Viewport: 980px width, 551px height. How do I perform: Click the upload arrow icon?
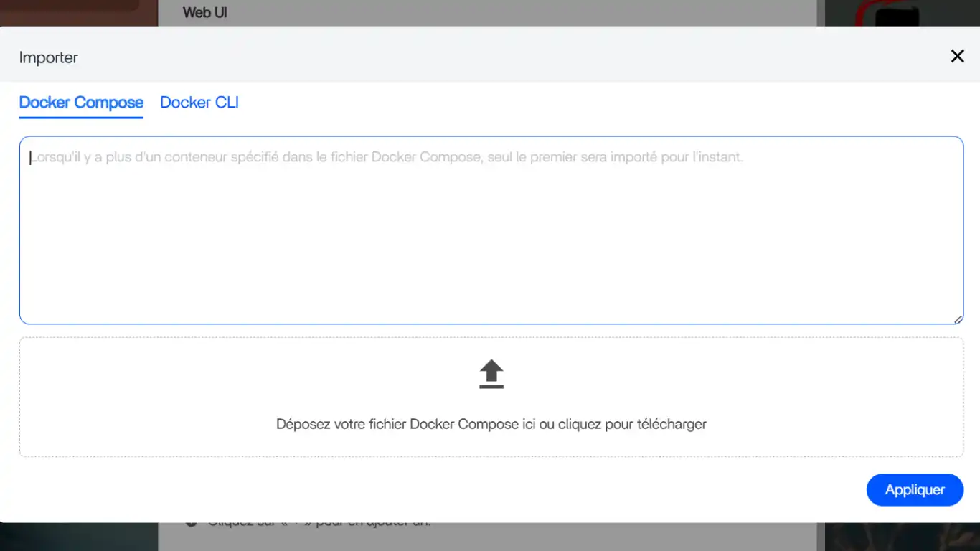click(491, 374)
